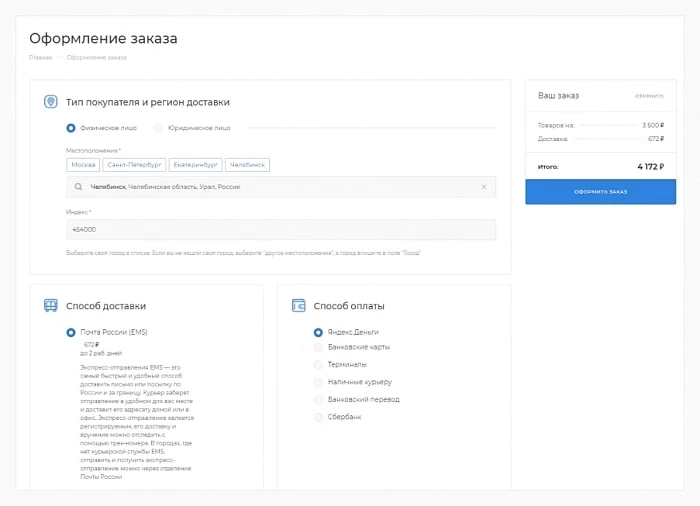700x506 pixels.
Task: Click the bus icon next to Способ доставки
Action: [50, 305]
